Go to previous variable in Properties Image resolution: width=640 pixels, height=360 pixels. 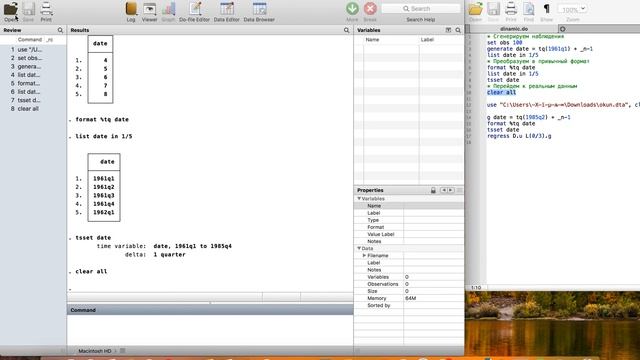[x=444, y=190]
